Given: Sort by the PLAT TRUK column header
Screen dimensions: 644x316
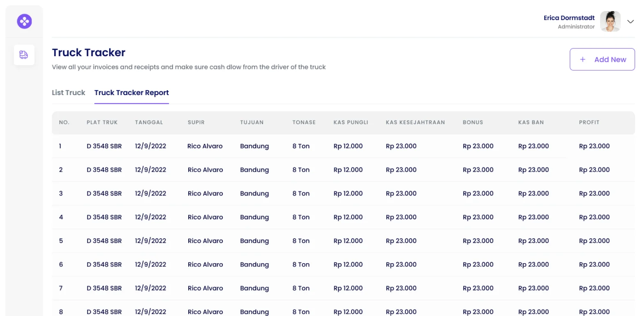Looking at the screenshot, I should [x=102, y=123].
